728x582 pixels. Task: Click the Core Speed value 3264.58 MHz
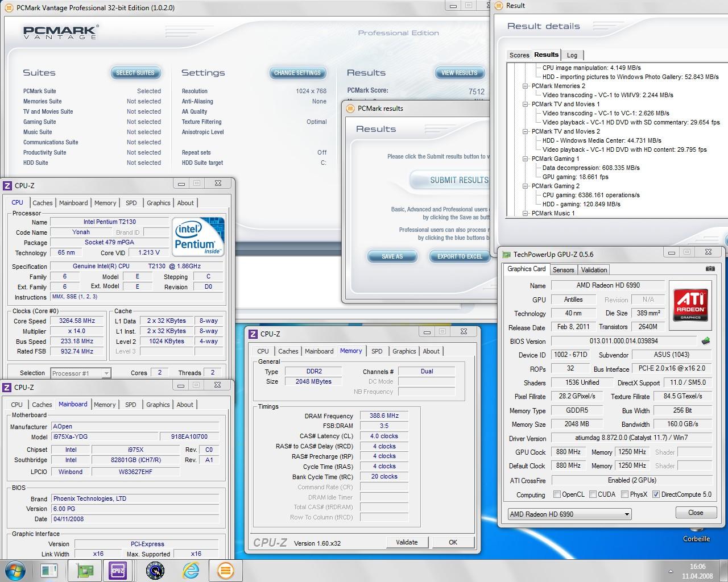[x=77, y=321]
